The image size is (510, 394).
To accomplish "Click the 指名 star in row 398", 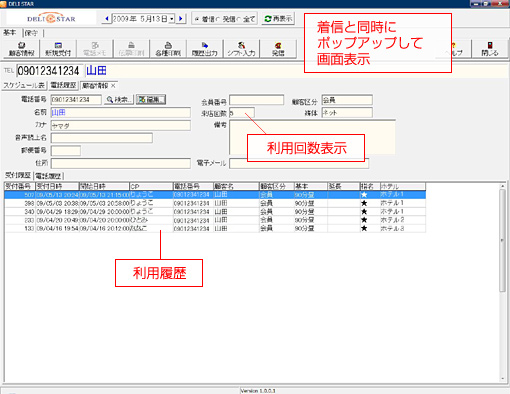I will [x=364, y=203].
